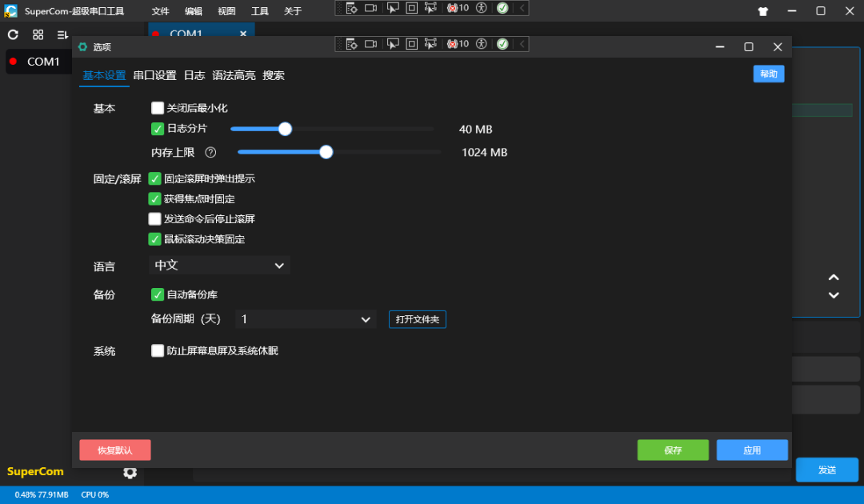The image size is (864, 504).
Task: Enable the 关闭后最小化 checkbox
Action: point(158,107)
